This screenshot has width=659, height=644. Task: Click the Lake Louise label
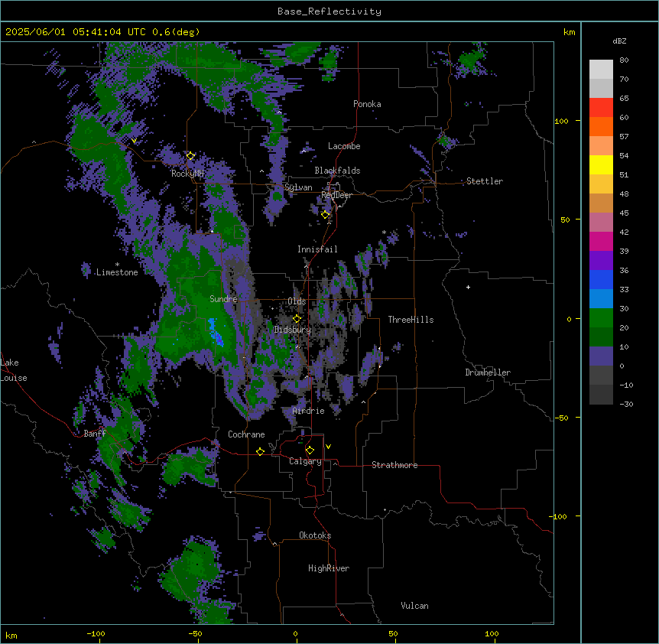coord(14,370)
